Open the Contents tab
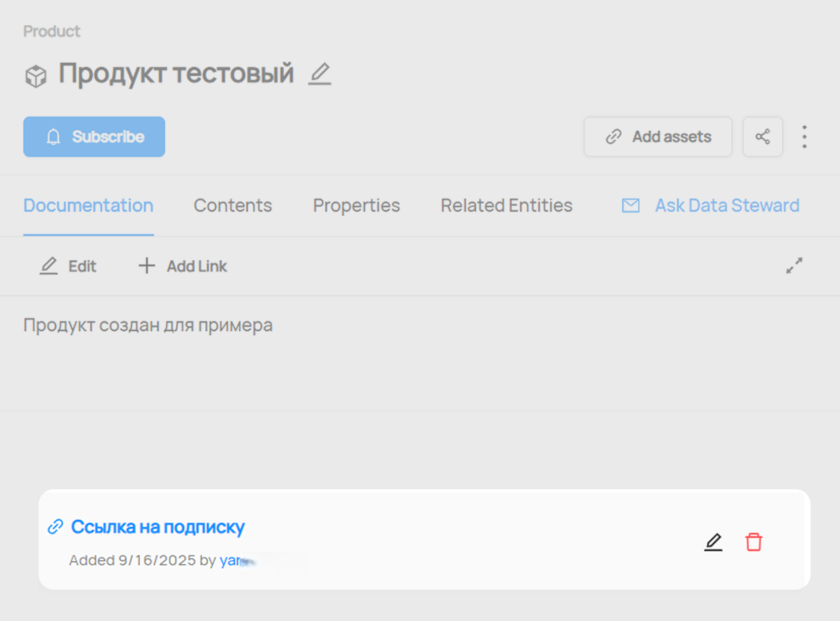 click(x=233, y=206)
